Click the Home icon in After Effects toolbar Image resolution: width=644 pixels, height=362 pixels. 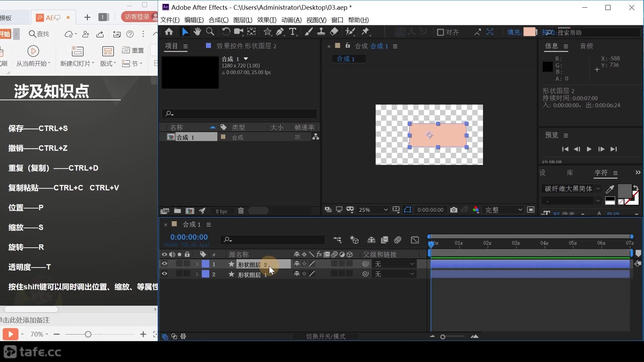click(169, 32)
